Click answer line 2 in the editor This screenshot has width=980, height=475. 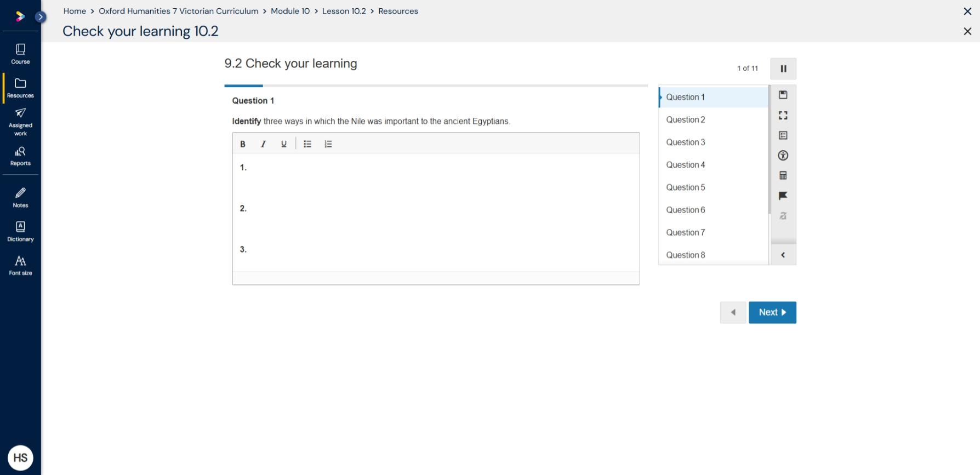(x=436, y=209)
